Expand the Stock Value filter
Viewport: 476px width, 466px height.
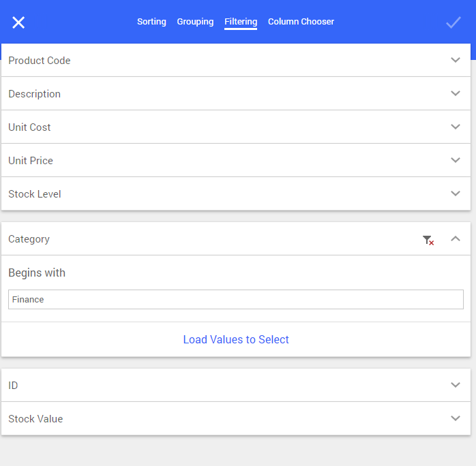pyautogui.click(x=236, y=418)
